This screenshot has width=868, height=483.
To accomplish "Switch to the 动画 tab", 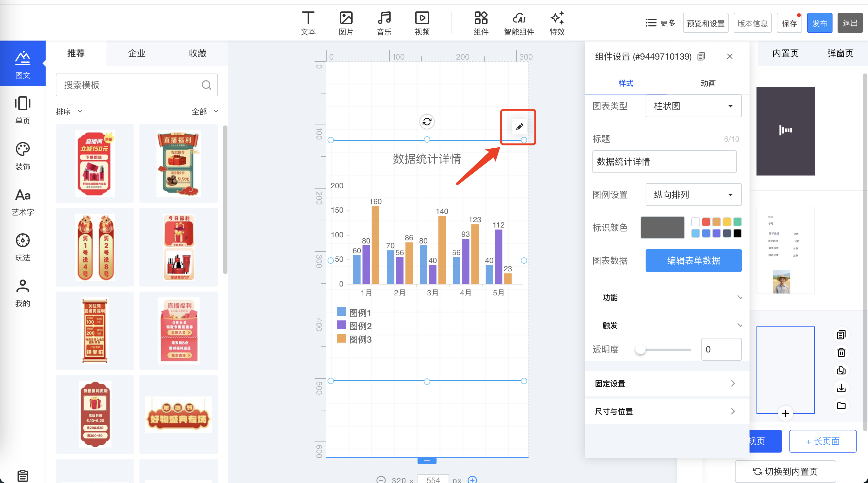I will (708, 83).
